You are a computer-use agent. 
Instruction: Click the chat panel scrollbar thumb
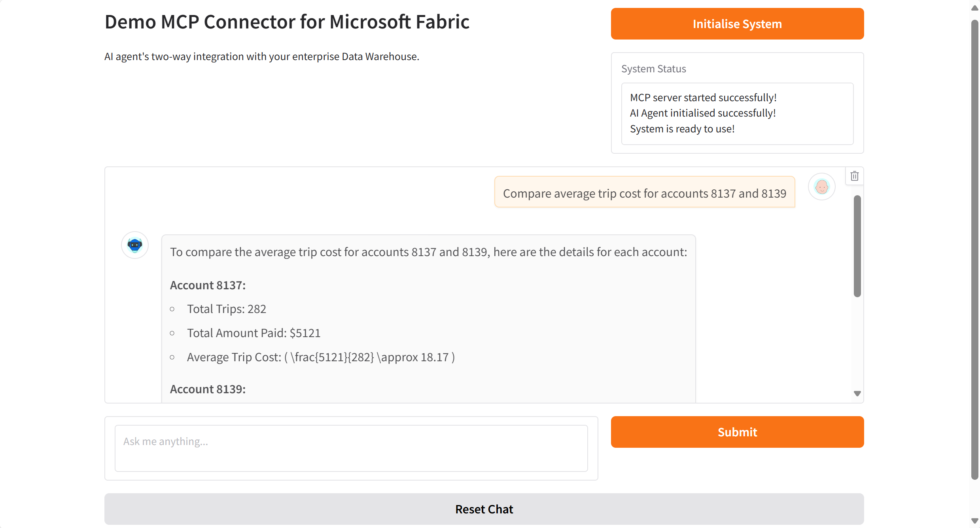click(x=857, y=246)
